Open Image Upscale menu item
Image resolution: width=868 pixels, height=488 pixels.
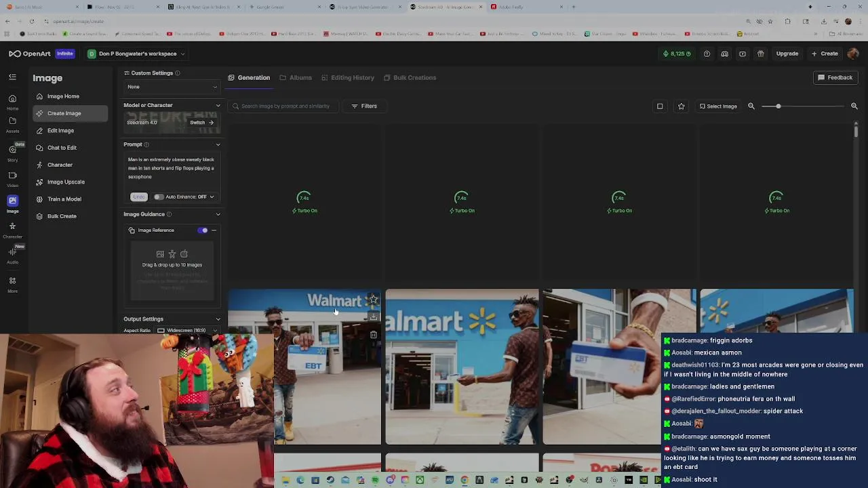70,182
